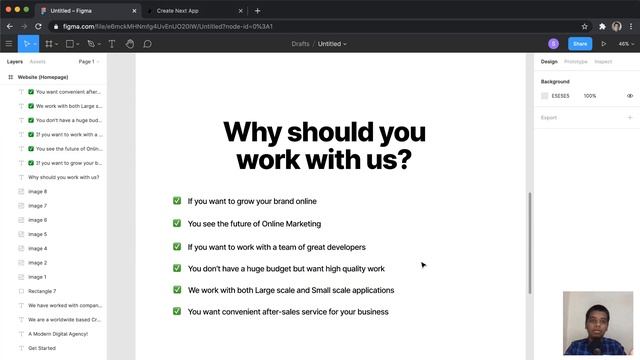Switch to the Inspect tab
Screen dimensions: 640x360
click(x=603, y=62)
